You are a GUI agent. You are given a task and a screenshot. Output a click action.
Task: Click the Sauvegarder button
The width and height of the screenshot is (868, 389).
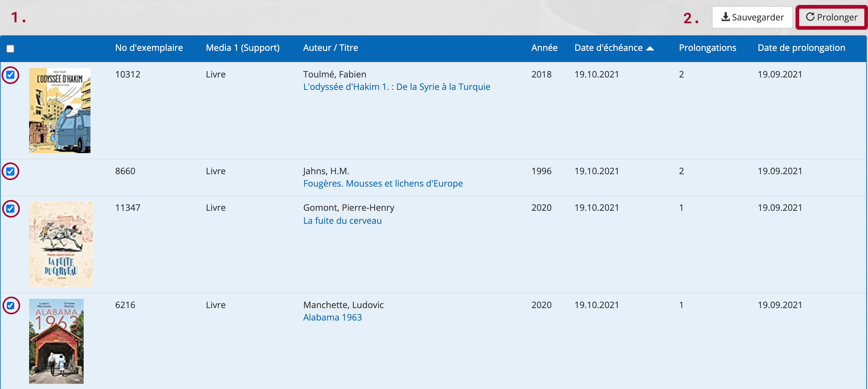752,17
